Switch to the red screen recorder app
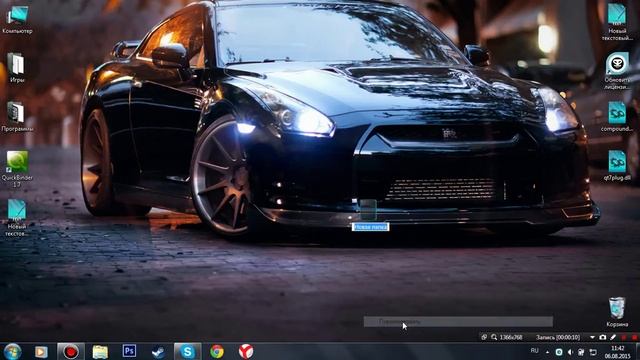This screenshot has height=360, width=640. 71,351
